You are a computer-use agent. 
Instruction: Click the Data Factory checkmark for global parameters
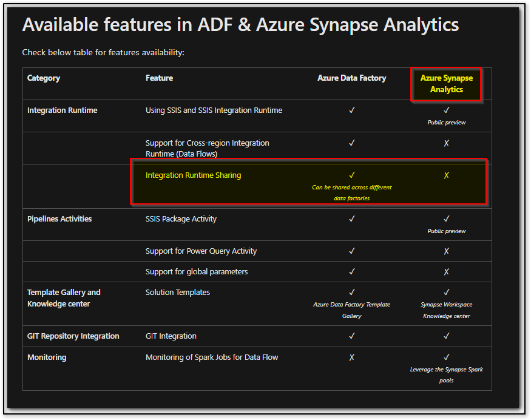[352, 271]
